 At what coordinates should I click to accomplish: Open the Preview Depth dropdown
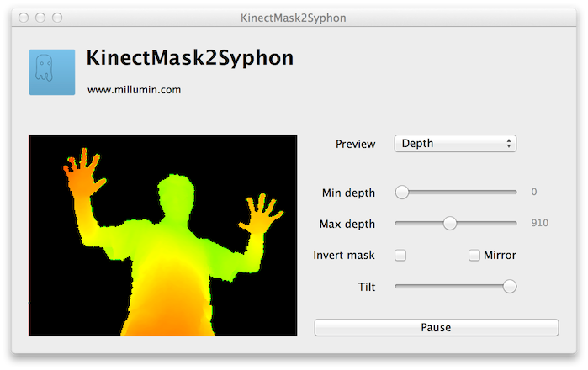pos(455,144)
